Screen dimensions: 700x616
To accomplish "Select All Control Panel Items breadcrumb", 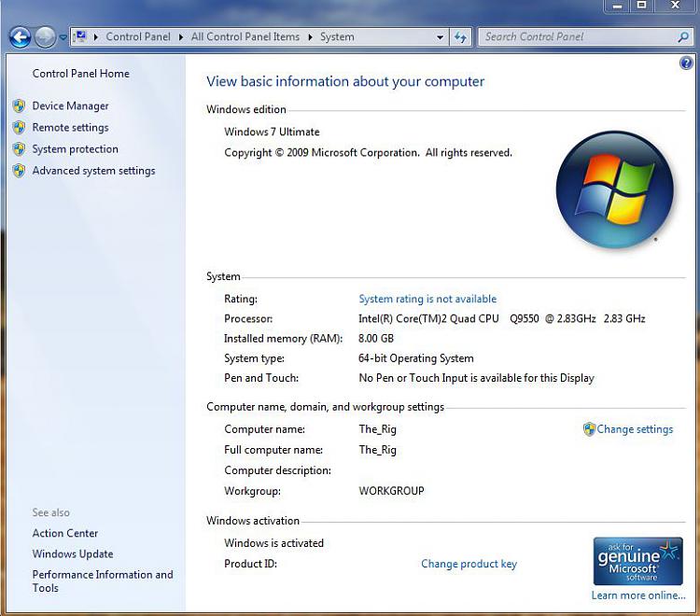I will click(245, 36).
